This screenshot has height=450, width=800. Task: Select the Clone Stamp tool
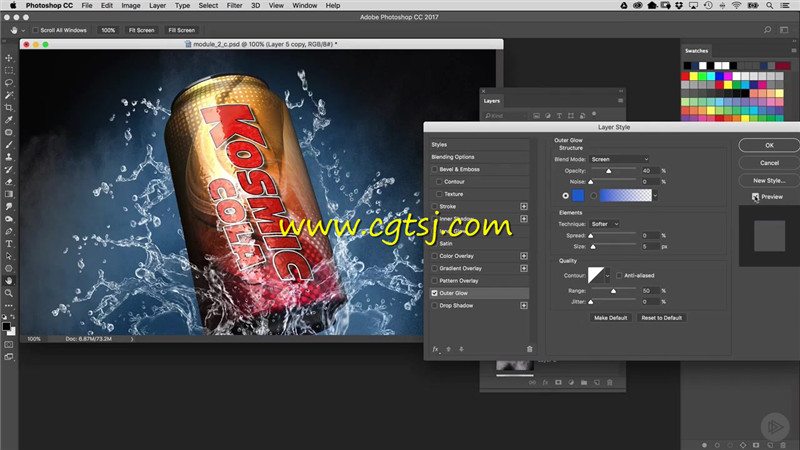point(9,157)
